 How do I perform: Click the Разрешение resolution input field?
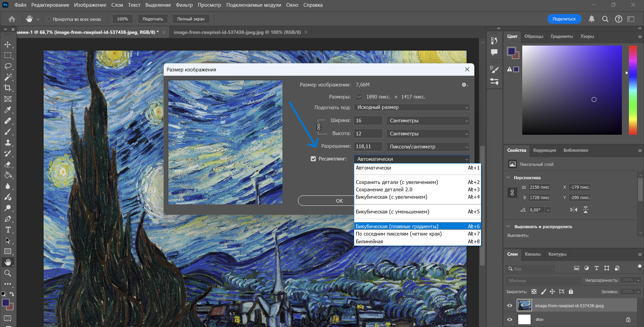click(x=368, y=146)
